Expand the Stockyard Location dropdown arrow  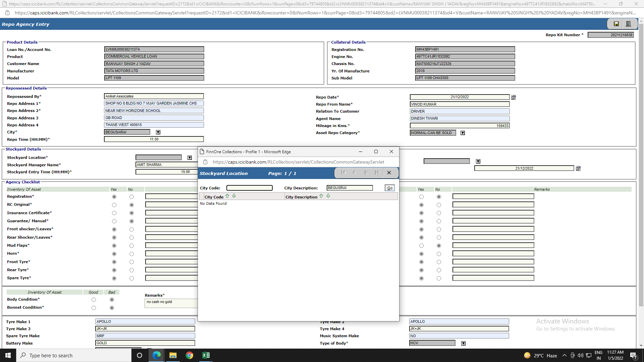190,158
